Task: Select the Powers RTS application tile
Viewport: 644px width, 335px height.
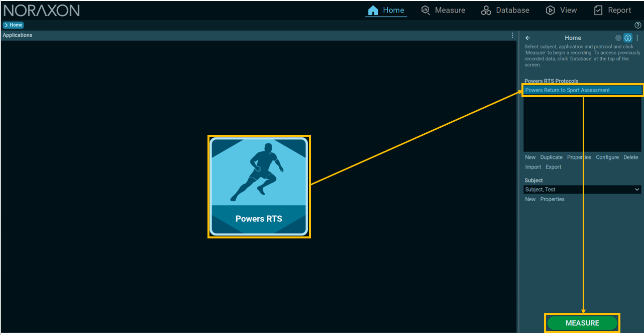Action: coord(259,187)
